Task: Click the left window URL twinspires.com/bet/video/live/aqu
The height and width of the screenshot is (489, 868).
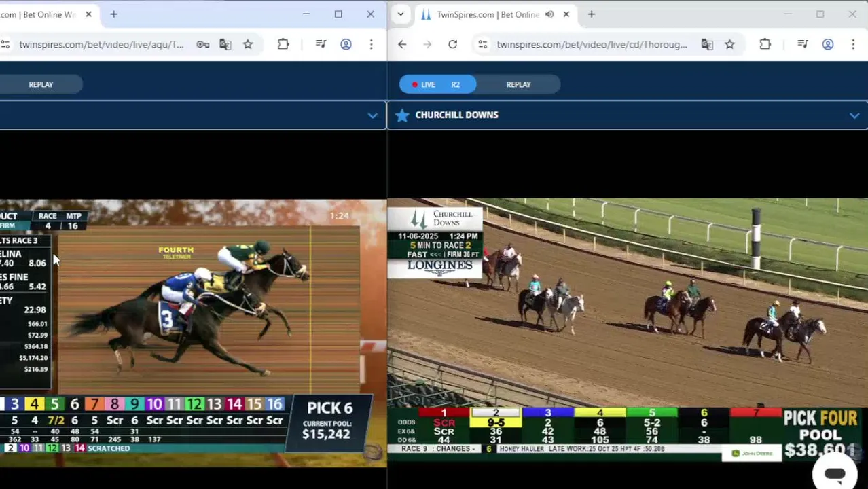Action: pyautogui.click(x=102, y=44)
